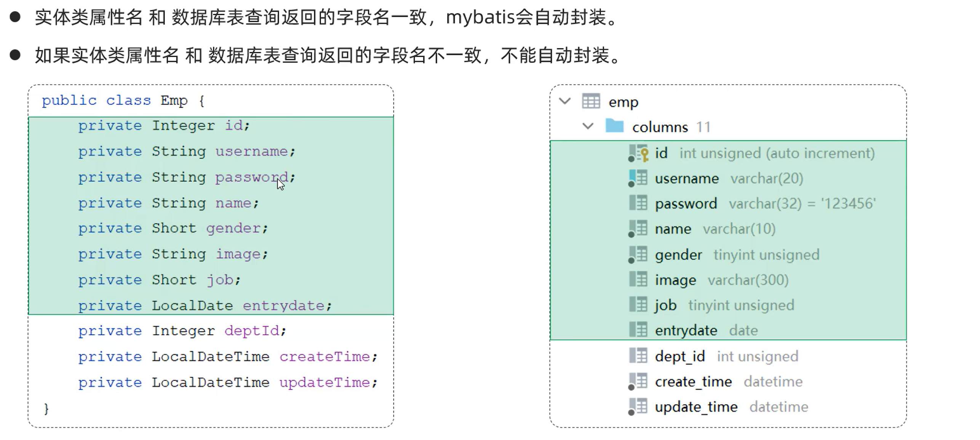Click the password column icon

638,203
